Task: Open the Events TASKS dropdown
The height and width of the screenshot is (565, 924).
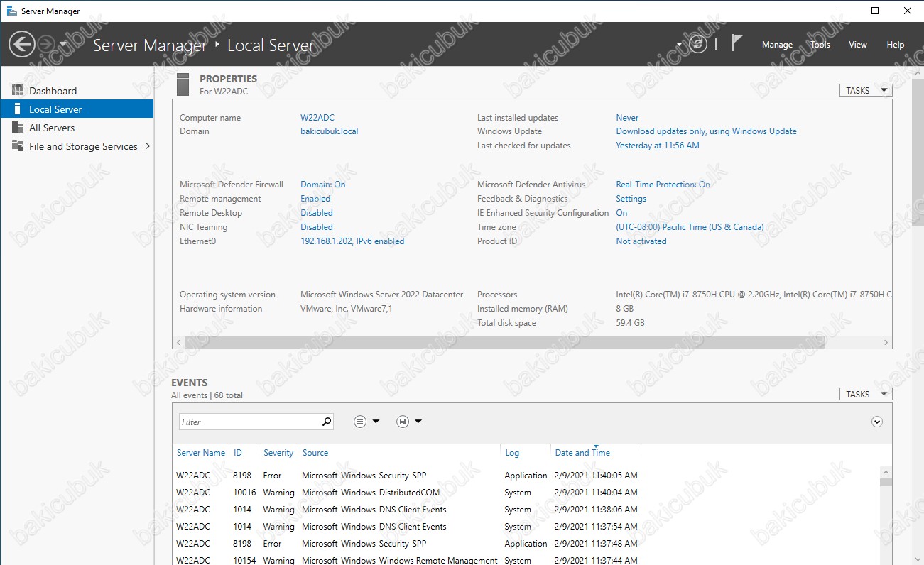Action: click(865, 394)
